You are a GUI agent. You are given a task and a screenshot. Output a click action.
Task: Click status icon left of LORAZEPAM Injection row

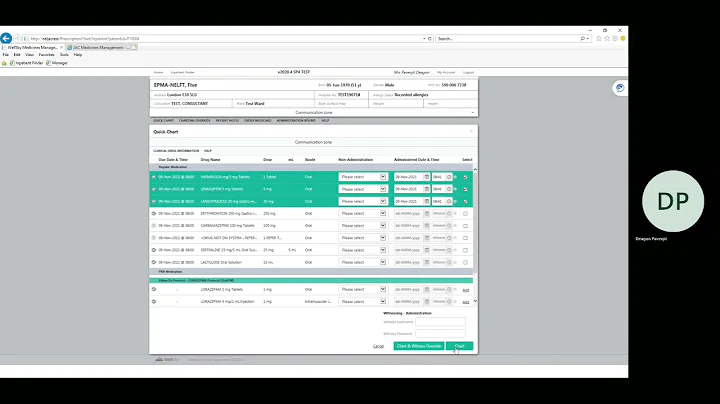(x=154, y=302)
